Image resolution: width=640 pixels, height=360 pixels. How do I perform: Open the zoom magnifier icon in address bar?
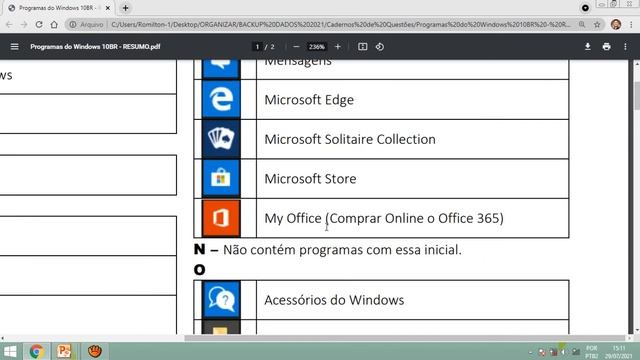tap(582, 24)
